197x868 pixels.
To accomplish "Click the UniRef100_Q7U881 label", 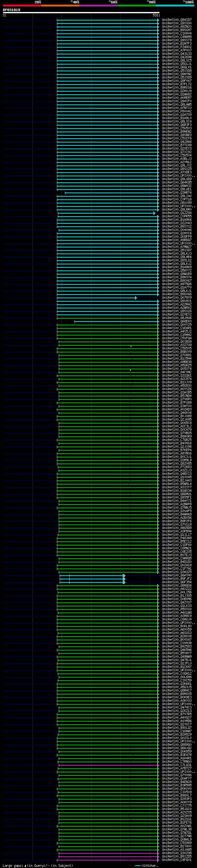I will click(176, 355).
